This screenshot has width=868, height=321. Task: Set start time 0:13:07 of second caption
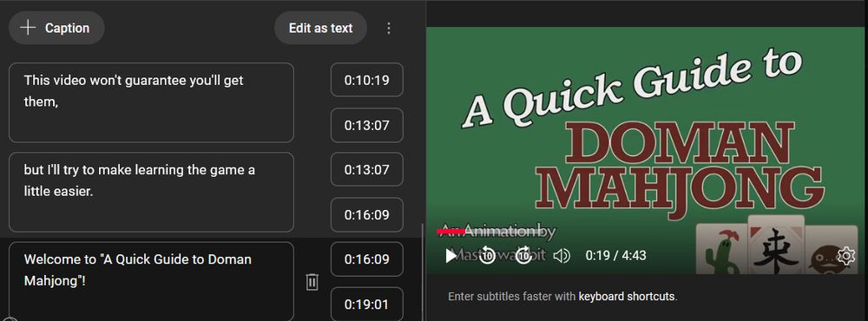(x=366, y=169)
